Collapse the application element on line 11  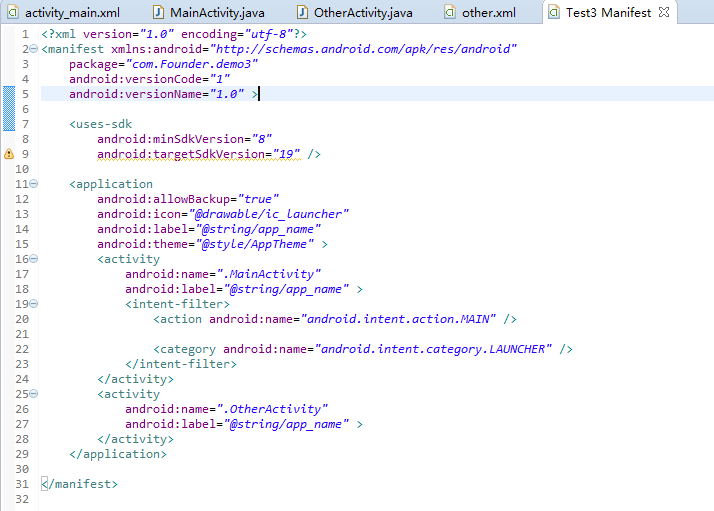tap(34, 184)
